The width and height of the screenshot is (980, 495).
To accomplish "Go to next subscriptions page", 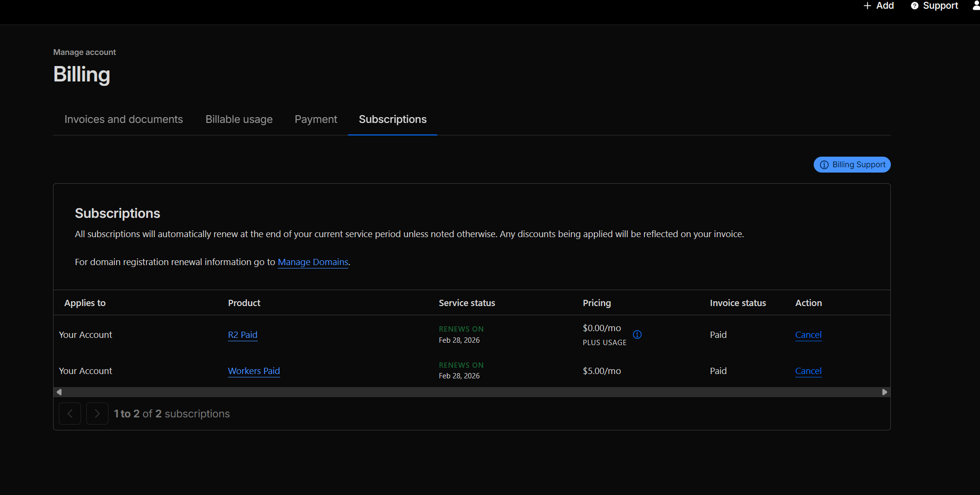I will [x=97, y=414].
